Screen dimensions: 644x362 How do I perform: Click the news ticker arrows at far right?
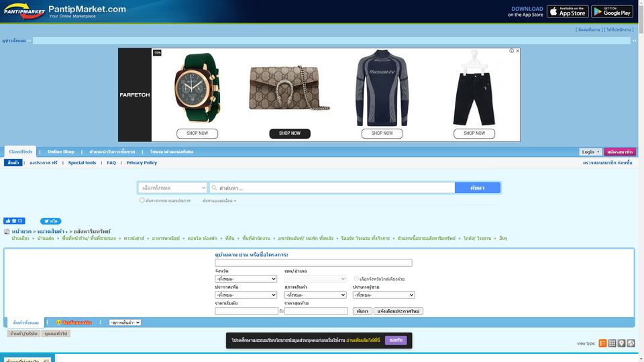point(634,41)
